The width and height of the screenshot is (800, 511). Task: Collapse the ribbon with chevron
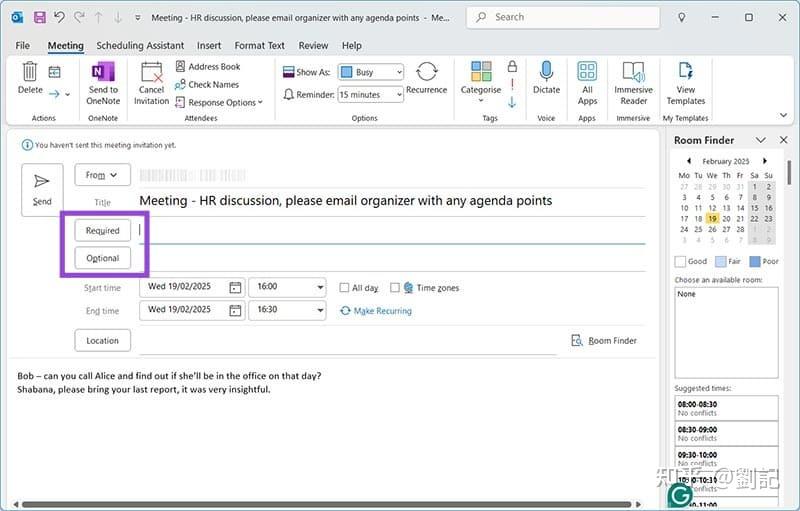click(x=783, y=115)
